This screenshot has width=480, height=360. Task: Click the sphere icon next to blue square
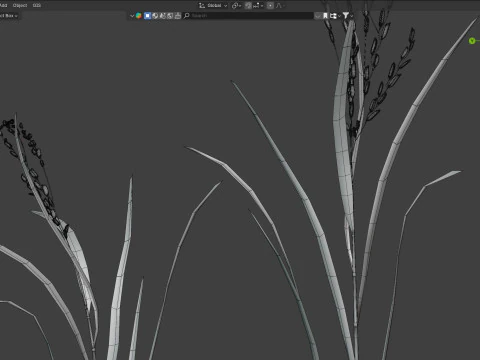point(155,16)
